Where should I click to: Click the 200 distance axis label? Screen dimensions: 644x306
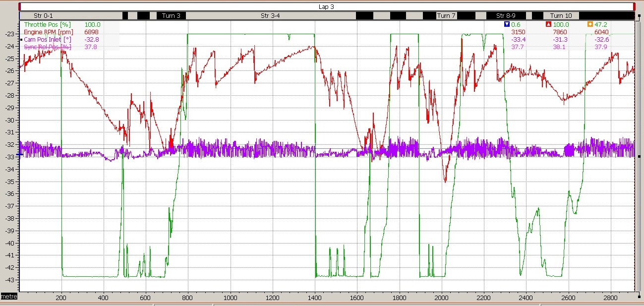point(61,298)
